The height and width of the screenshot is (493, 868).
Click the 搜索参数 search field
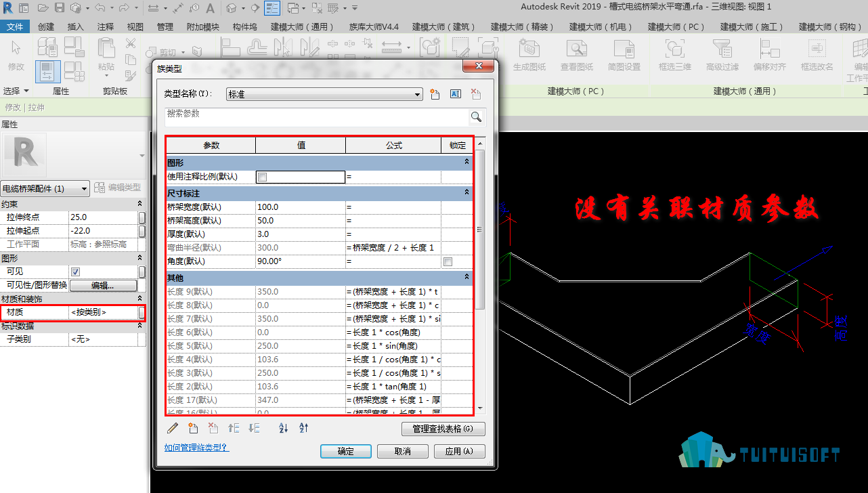317,117
